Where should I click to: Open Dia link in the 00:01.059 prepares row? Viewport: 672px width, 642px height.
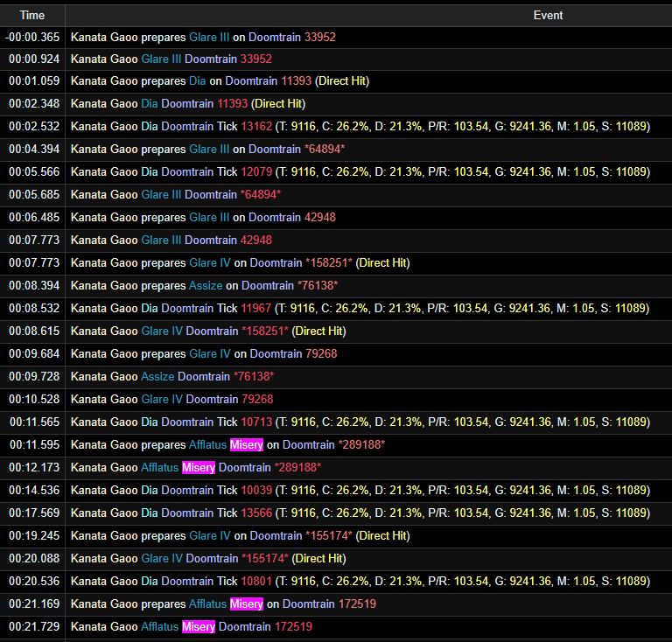(198, 81)
